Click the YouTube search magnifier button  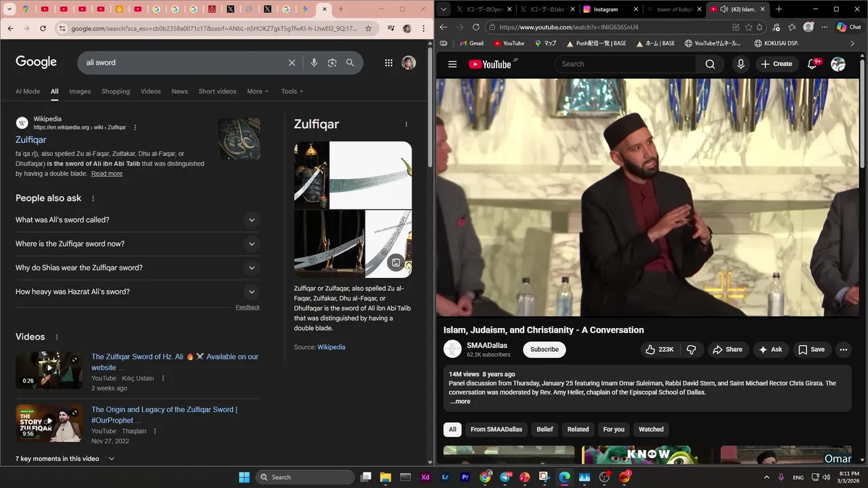click(710, 64)
